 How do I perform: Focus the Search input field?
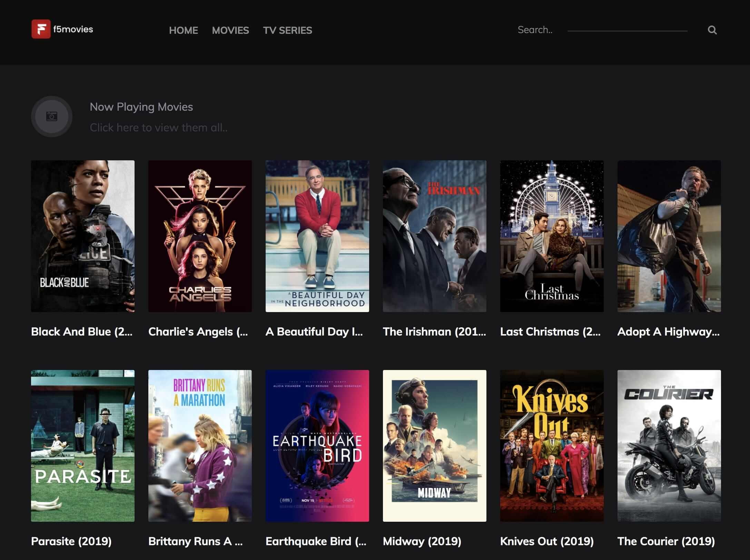602,30
